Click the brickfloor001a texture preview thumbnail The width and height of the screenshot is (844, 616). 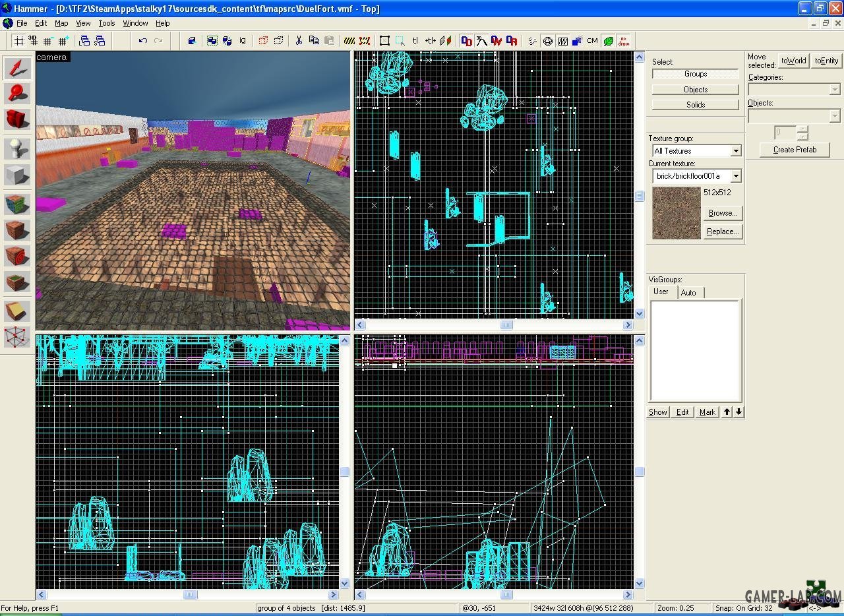coord(677,213)
